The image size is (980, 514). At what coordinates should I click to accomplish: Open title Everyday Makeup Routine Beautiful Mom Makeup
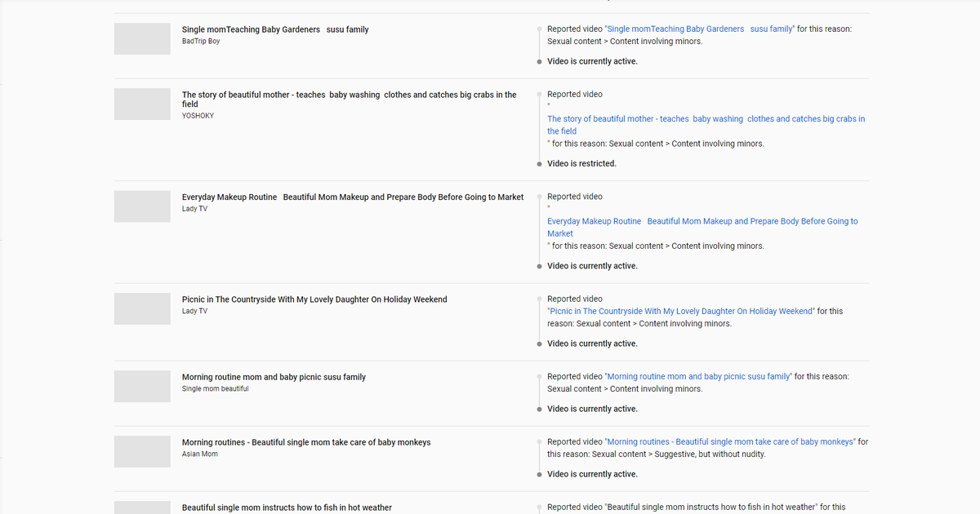(353, 197)
